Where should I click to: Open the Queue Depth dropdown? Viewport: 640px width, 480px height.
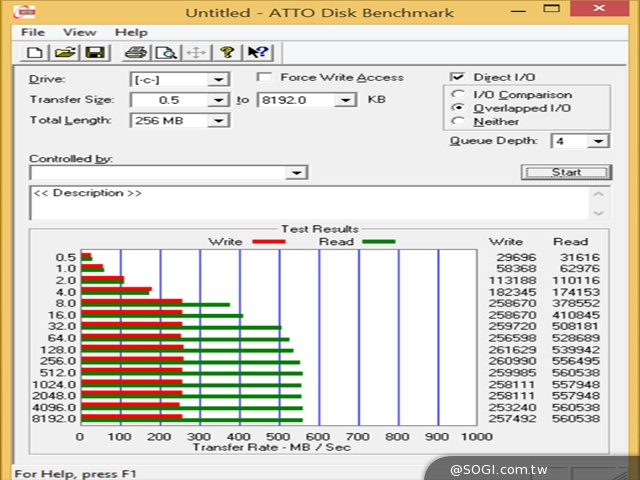[x=598, y=141]
